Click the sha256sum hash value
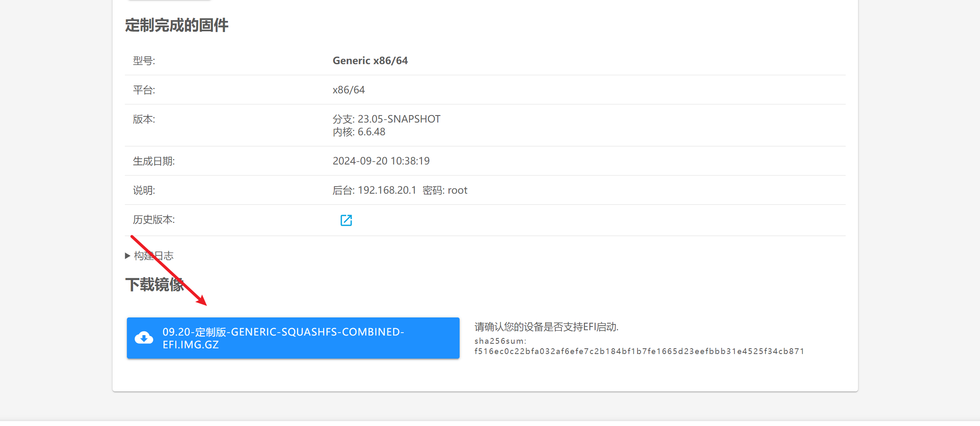Image resolution: width=980 pixels, height=426 pixels. (639, 352)
